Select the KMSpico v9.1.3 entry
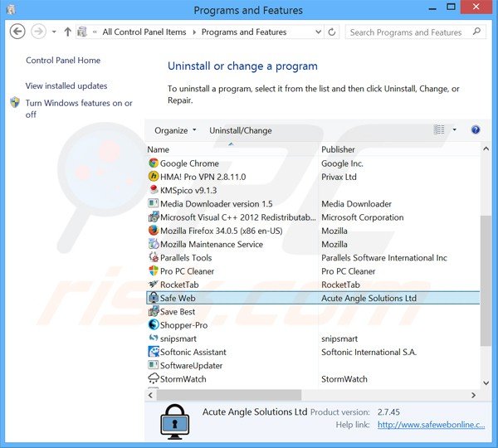Image resolution: width=498 pixels, height=448 pixels. pos(188,191)
